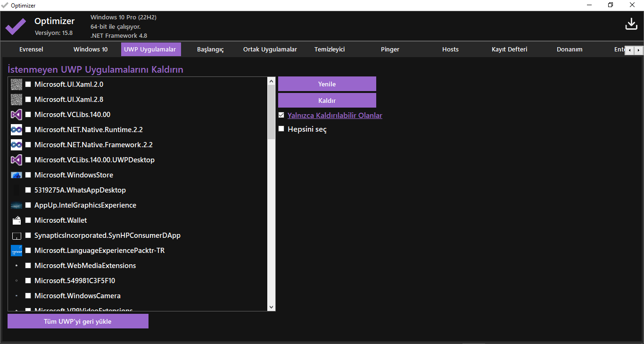644x344 pixels.
Task: Click the VCLibs.140.00.UWPDesktop icon
Action: point(17,160)
